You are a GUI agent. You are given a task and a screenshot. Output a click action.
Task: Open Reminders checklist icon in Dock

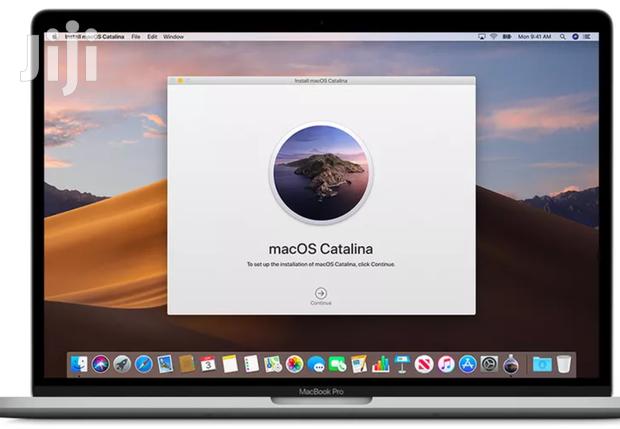(251, 364)
